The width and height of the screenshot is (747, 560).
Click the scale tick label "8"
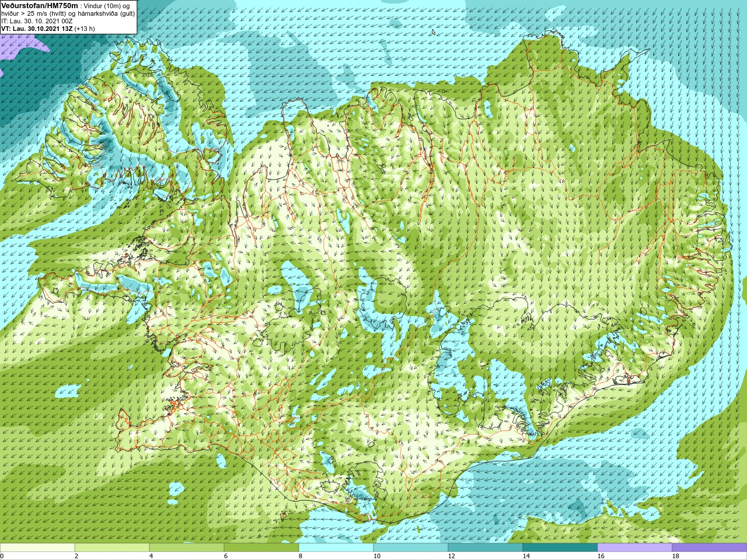coord(301,556)
